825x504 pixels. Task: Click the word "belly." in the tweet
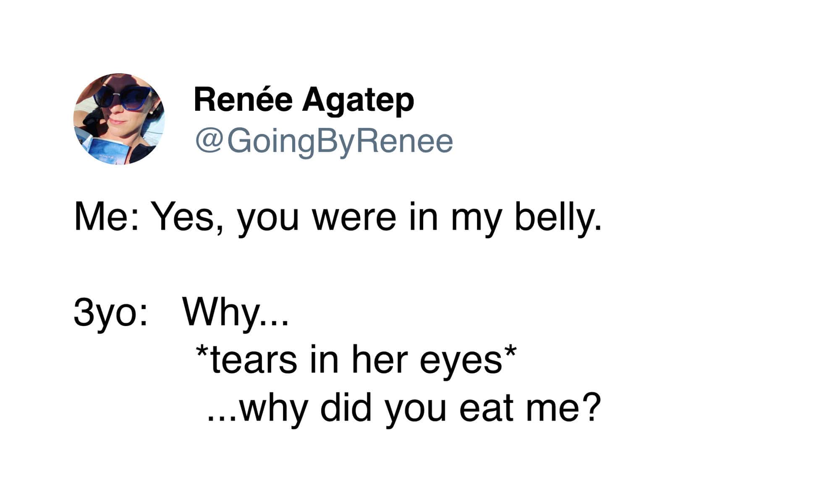coord(558,217)
